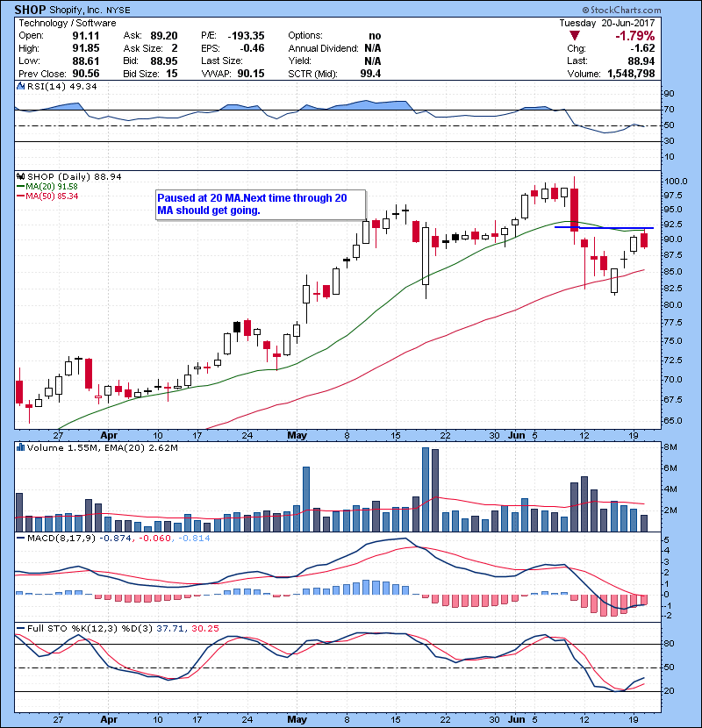
Task: Click the 8M volume axis label
Action: [x=671, y=447]
